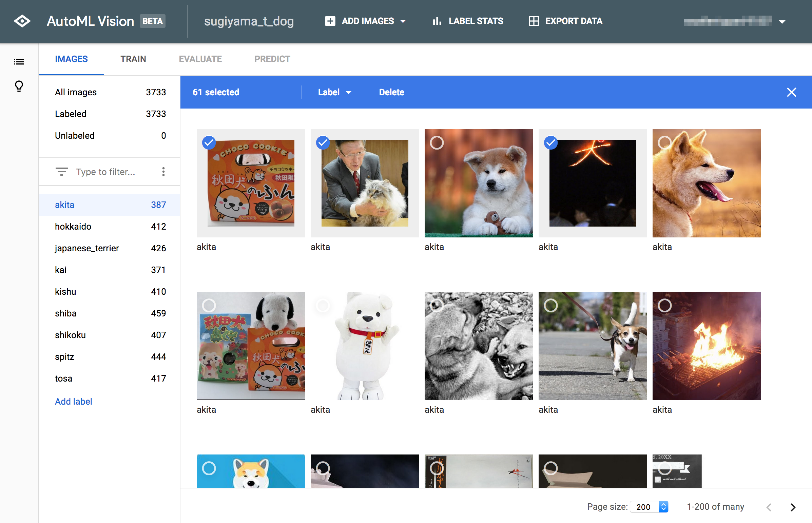
Task: Open the hamburger list menu icon
Action: click(x=19, y=61)
